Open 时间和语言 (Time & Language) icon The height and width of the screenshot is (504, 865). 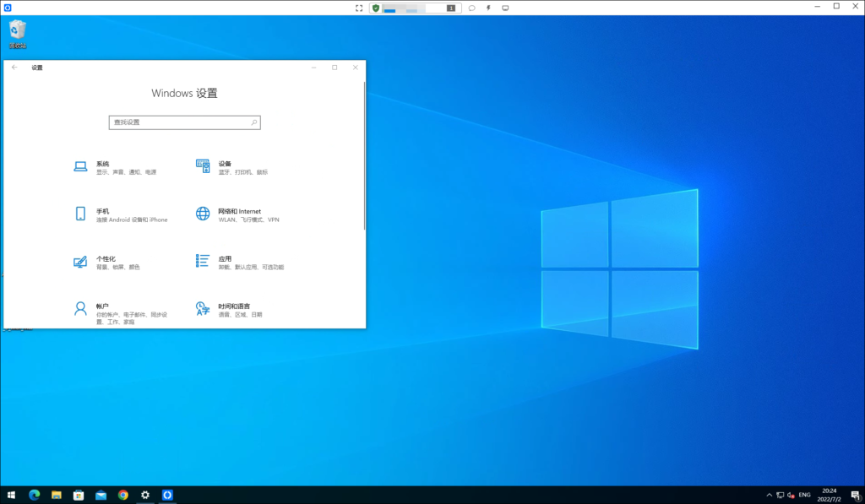coord(203,309)
